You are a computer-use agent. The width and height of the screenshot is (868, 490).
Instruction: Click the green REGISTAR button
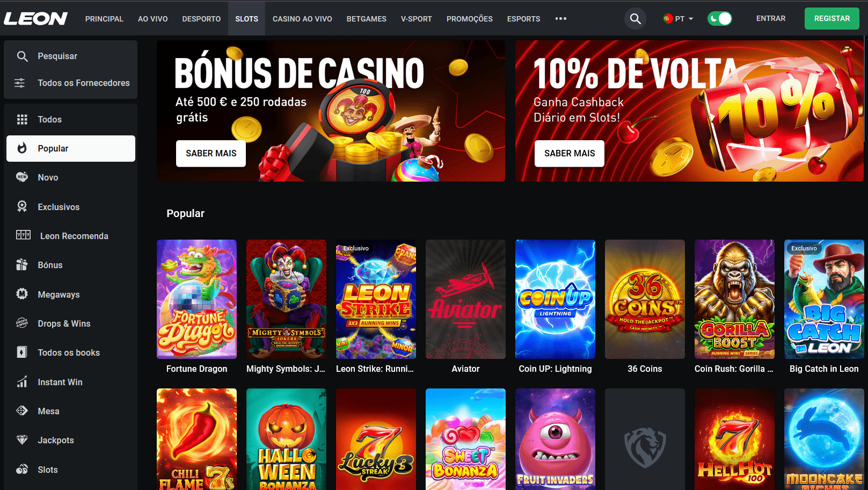832,19
